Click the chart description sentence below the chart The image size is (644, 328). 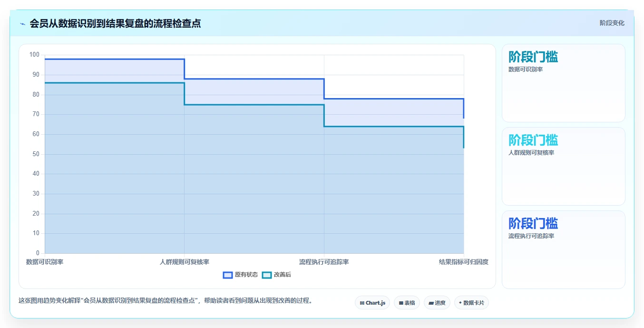coord(166,301)
